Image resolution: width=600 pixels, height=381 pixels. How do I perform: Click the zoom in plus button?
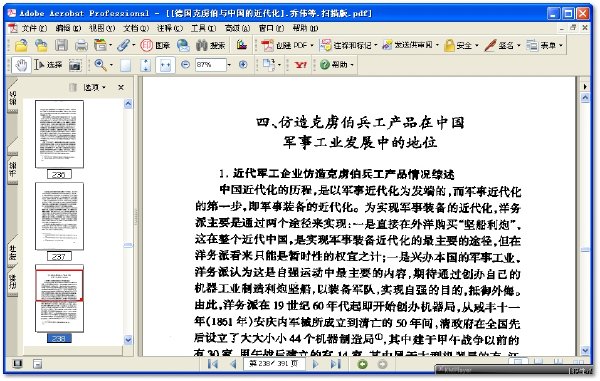[x=243, y=65]
